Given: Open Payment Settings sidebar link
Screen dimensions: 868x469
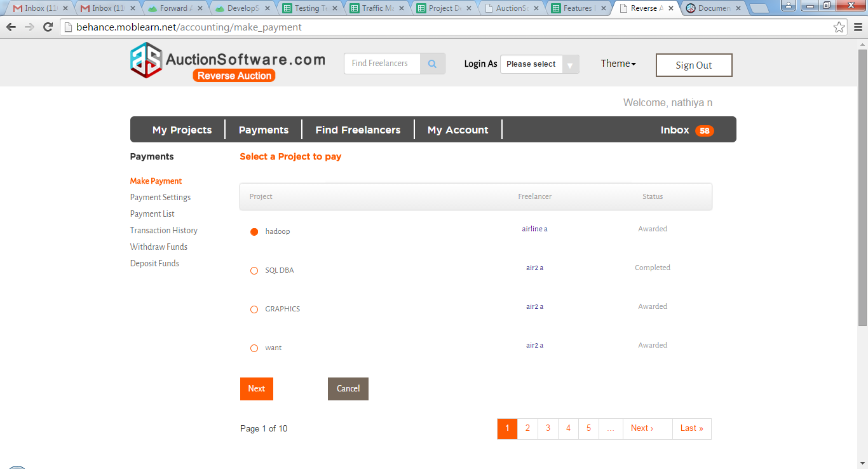Looking at the screenshot, I should 160,198.
